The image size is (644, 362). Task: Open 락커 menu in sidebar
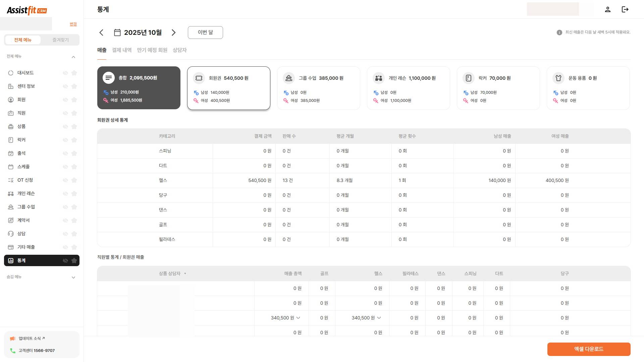tap(21, 140)
